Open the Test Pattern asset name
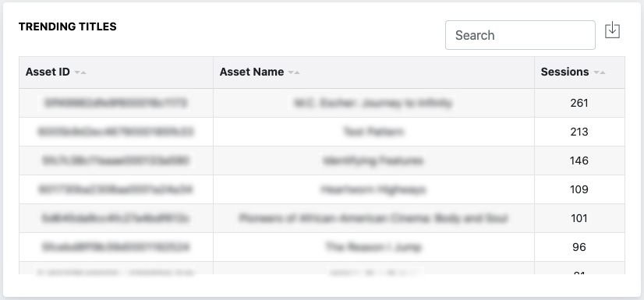644x300 pixels. point(373,132)
